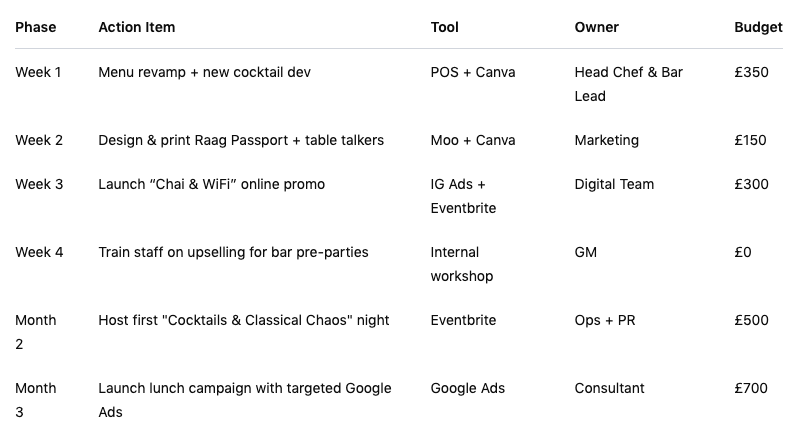Select the Owner column header
The width and height of the screenshot is (792, 436).
click(x=597, y=27)
